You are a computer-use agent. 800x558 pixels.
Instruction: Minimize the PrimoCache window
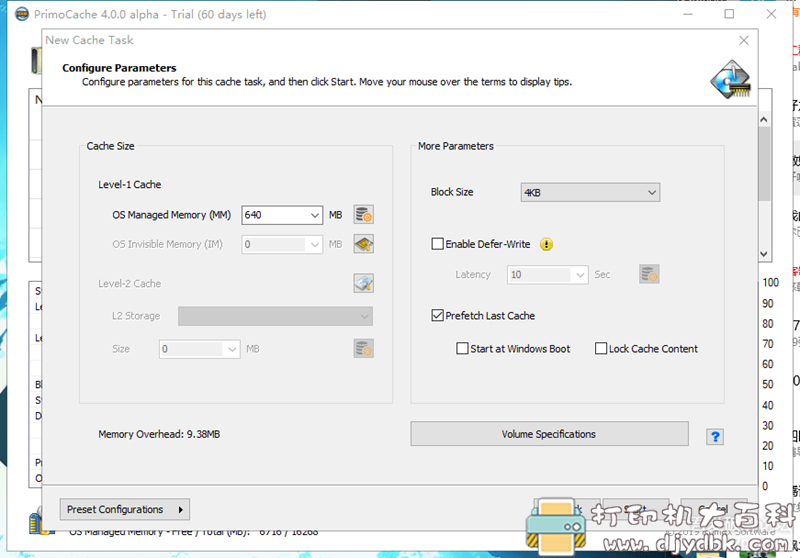(x=688, y=14)
